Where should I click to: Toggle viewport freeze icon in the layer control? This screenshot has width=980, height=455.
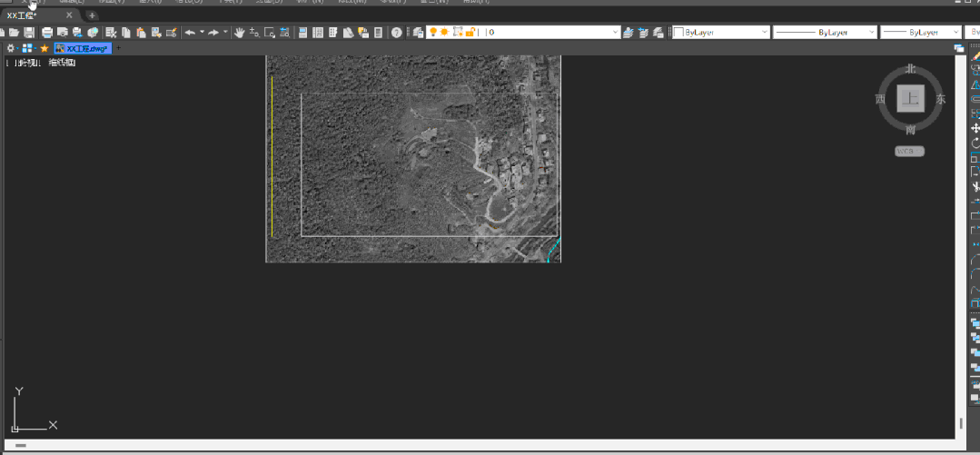click(x=458, y=32)
